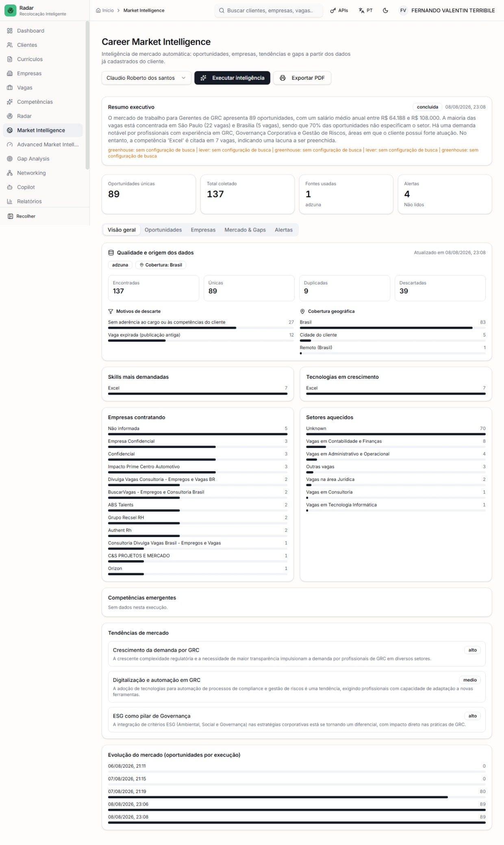Open Radar sidebar item

[x=43, y=116]
